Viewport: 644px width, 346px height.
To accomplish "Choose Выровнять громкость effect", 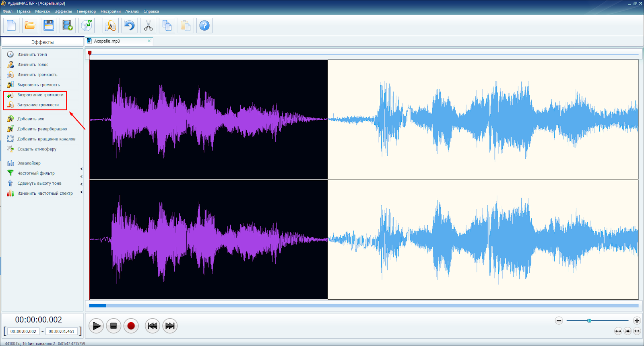I will click(x=39, y=84).
